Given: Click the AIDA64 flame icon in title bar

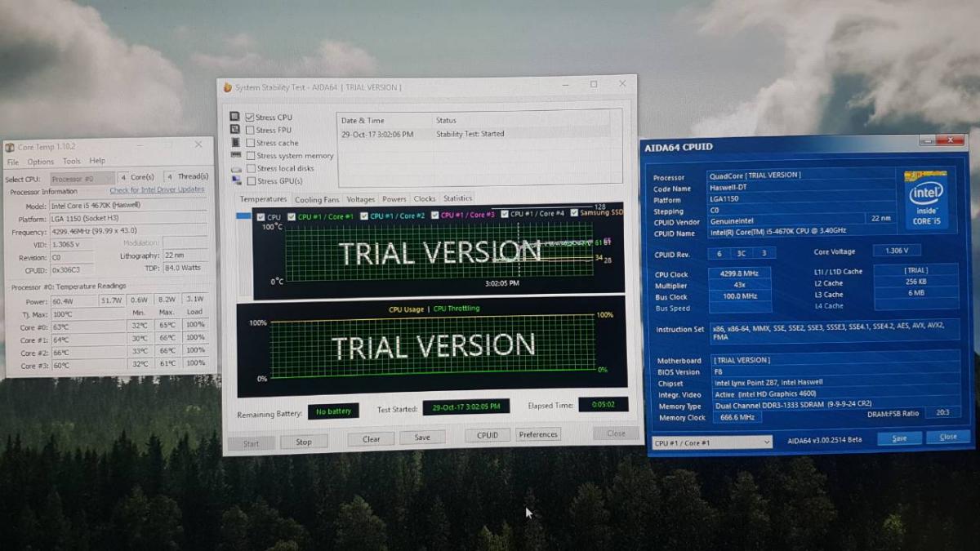Looking at the screenshot, I should [x=228, y=87].
